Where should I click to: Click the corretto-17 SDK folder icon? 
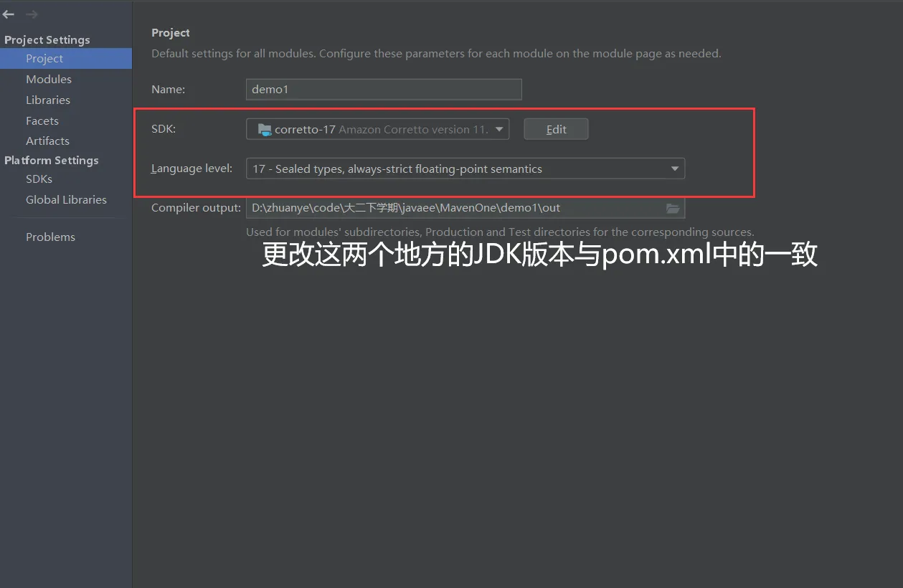(x=265, y=130)
